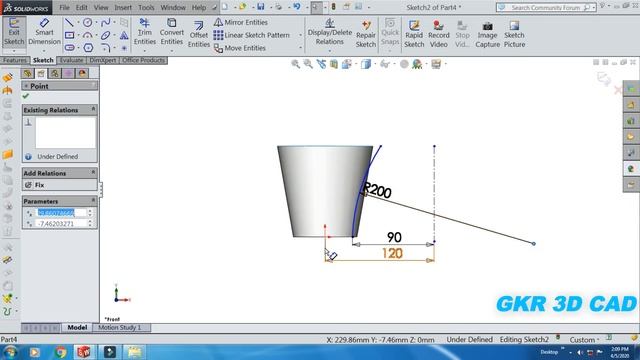
Task: Click Mirror Entities
Action: coord(241,22)
